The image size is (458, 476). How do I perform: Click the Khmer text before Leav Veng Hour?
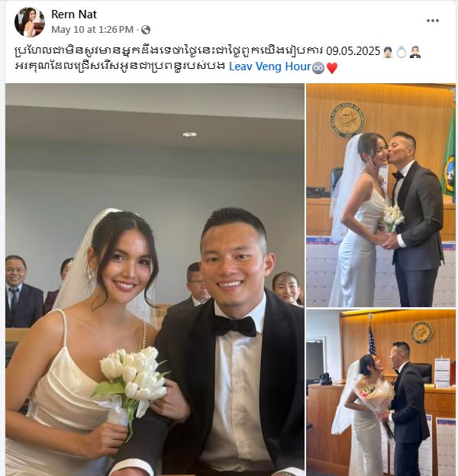point(120,66)
